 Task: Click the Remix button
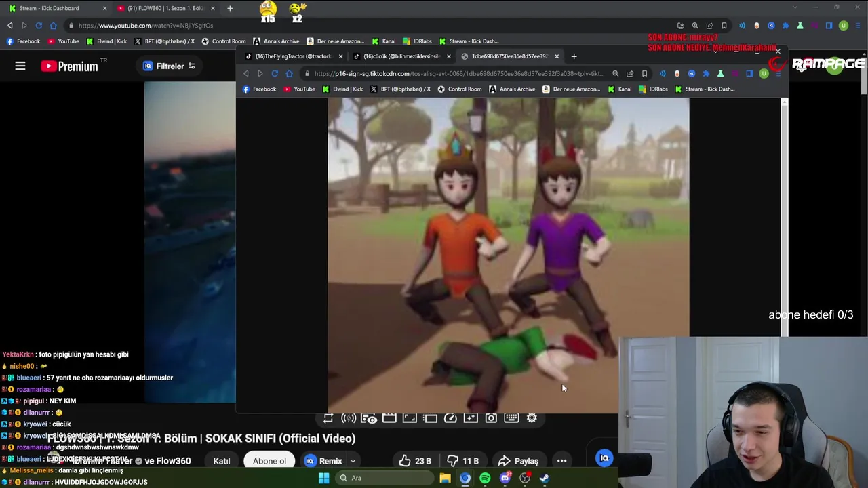click(323, 461)
